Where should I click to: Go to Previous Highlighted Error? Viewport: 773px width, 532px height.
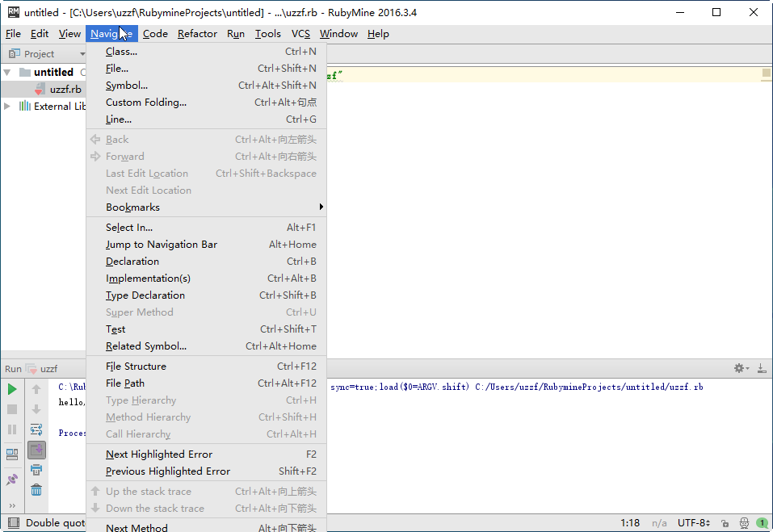pos(206,471)
